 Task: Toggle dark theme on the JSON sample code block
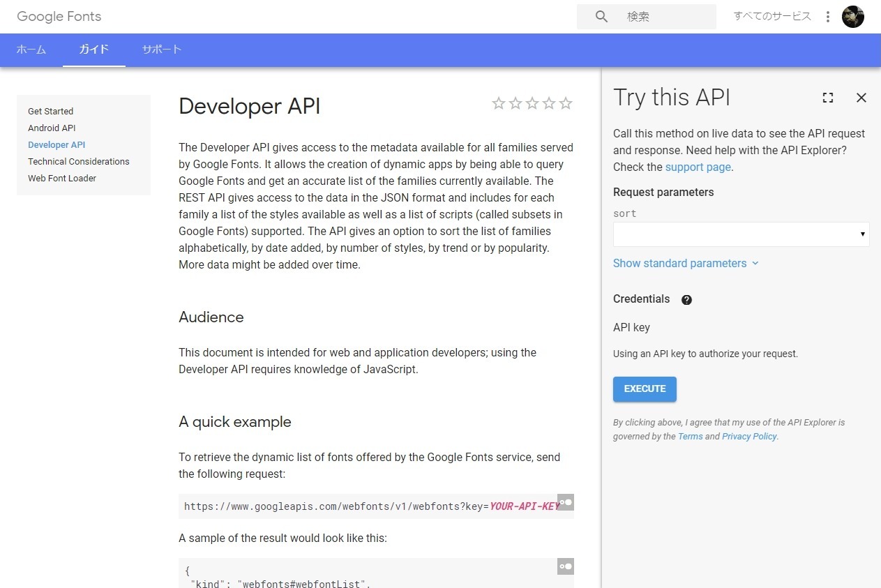(566, 566)
